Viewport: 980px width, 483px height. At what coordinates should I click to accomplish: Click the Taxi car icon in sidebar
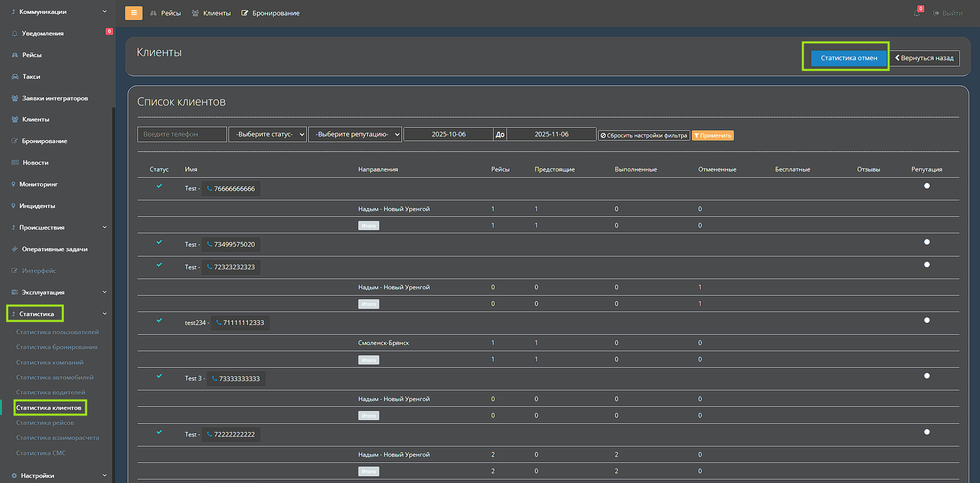(15, 77)
